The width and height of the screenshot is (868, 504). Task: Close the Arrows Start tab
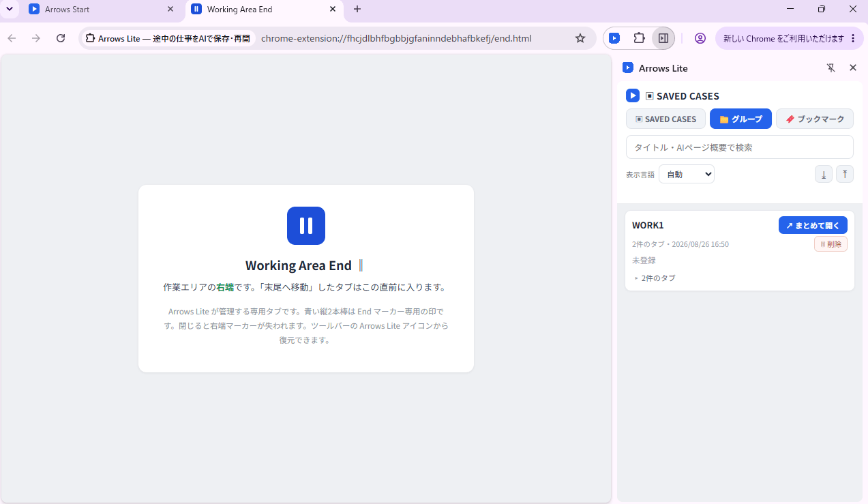click(170, 10)
